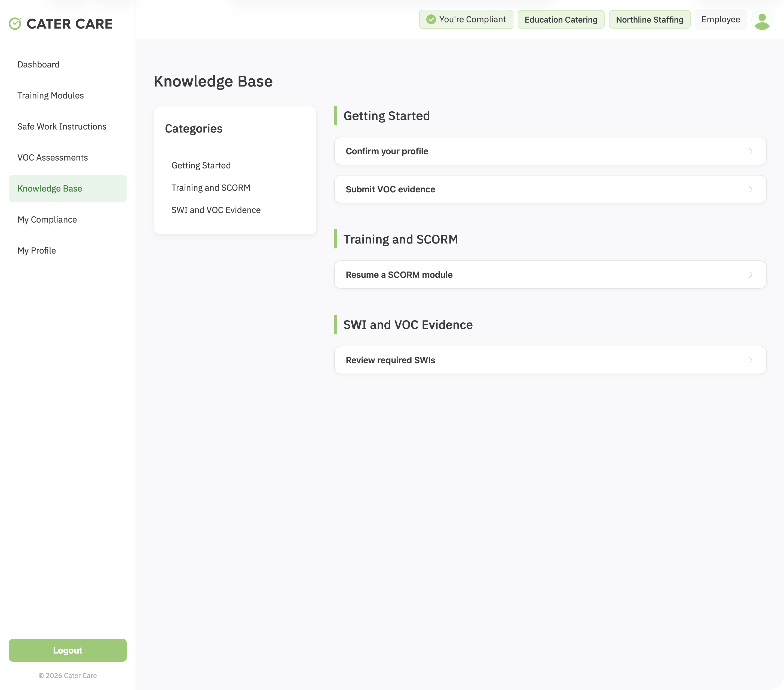Open Safe Work Instructions page
The width and height of the screenshot is (784, 690).
[x=68, y=127]
